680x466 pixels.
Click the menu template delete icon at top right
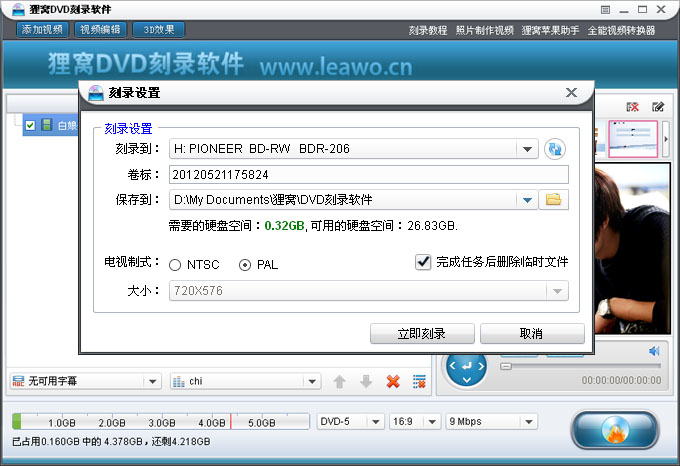pyautogui.click(x=633, y=107)
